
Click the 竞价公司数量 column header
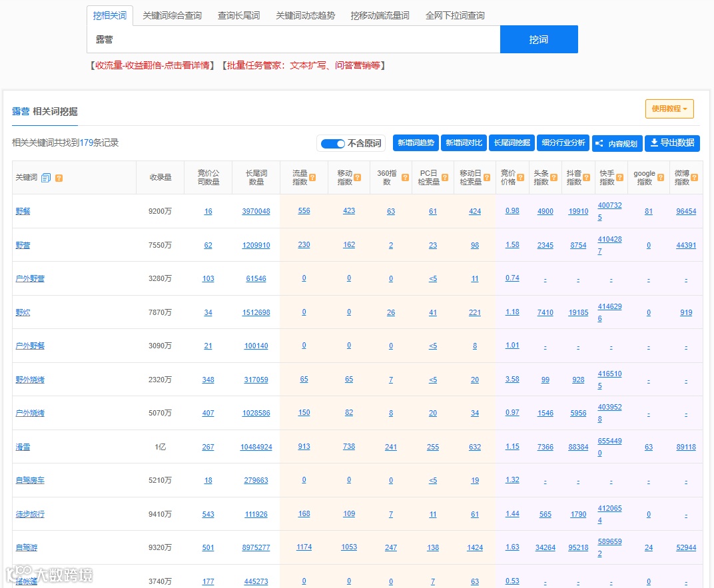(x=208, y=178)
